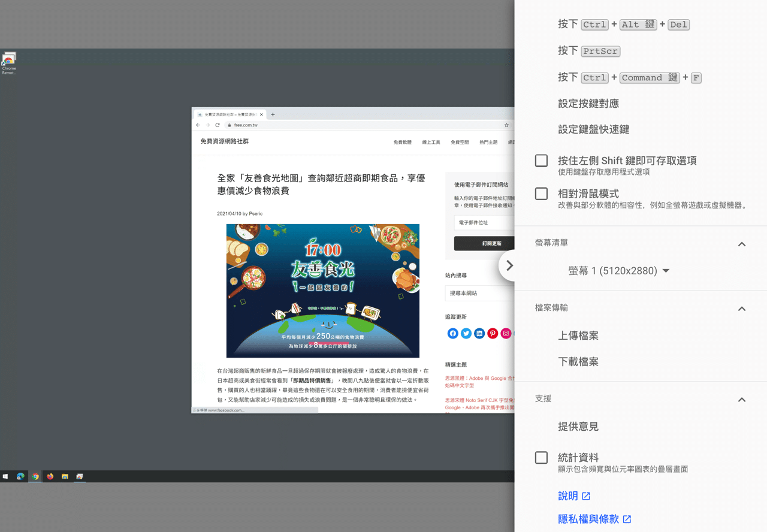Click 熱門主題 in the website navigation
The width and height of the screenshot is (767, 532).
pyautogui.click(x=488, y=143)
